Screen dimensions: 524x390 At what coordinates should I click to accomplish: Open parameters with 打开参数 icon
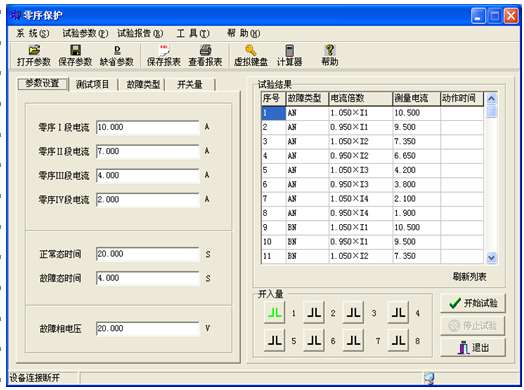point(34,56)
